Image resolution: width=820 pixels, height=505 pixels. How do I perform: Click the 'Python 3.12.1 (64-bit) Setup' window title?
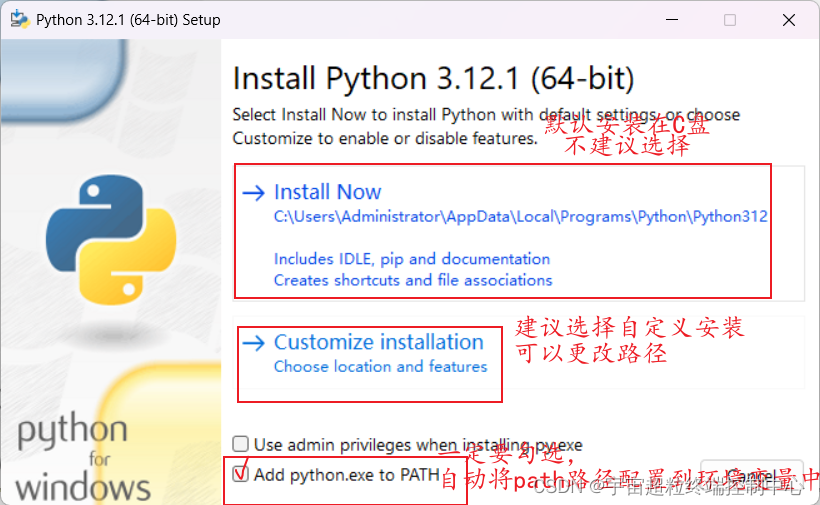pyautogui.click(x=128, y=20)
